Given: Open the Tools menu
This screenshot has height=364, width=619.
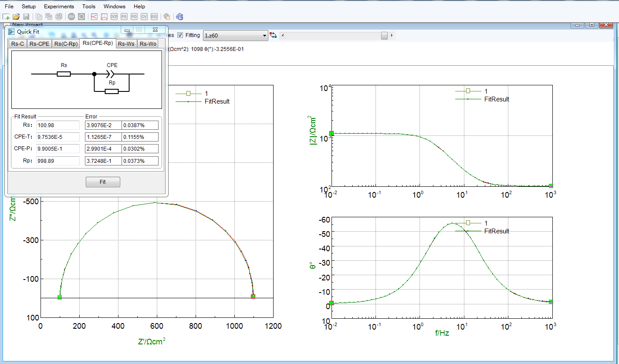Looking at the screenshot, I should 89,7.
